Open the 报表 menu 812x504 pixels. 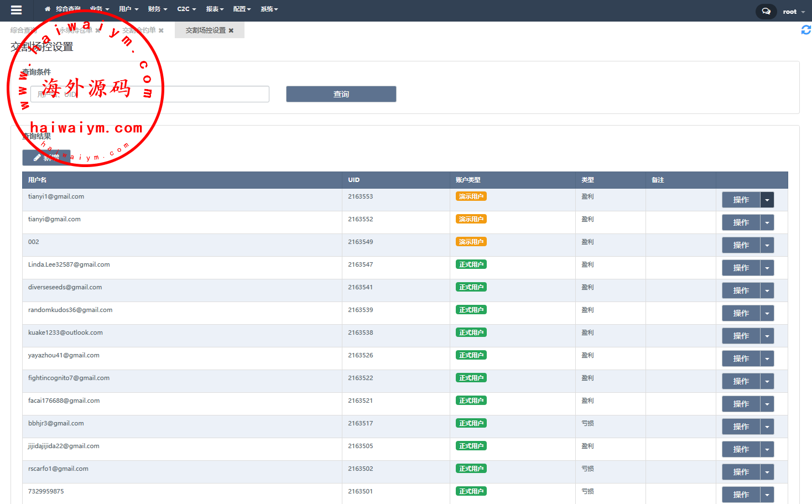coord(215,9)
